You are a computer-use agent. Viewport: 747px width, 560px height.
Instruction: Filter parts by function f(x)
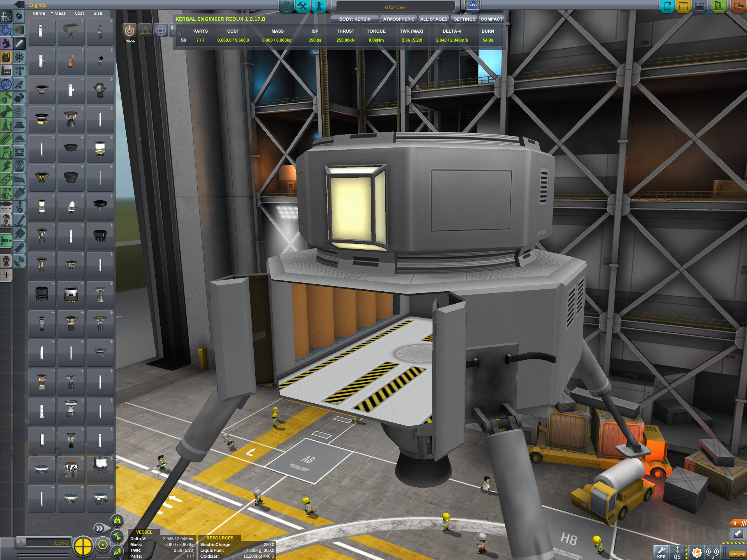[x=6, y=17]
